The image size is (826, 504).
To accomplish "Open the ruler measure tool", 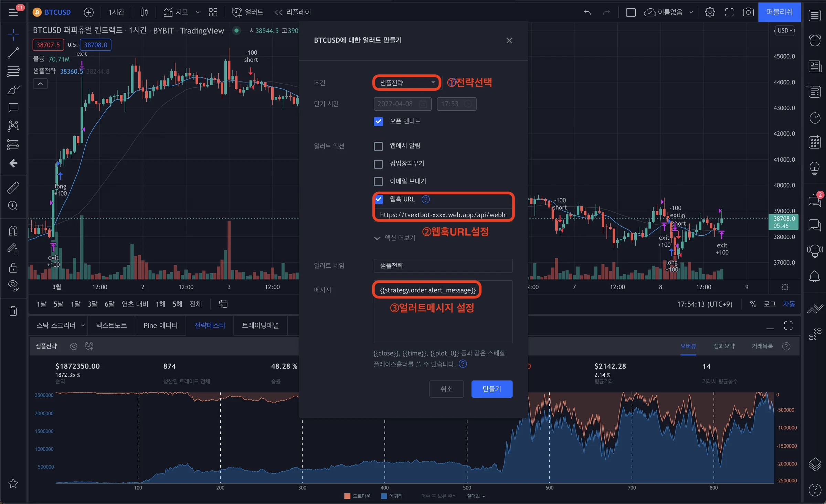I will 13,188.
